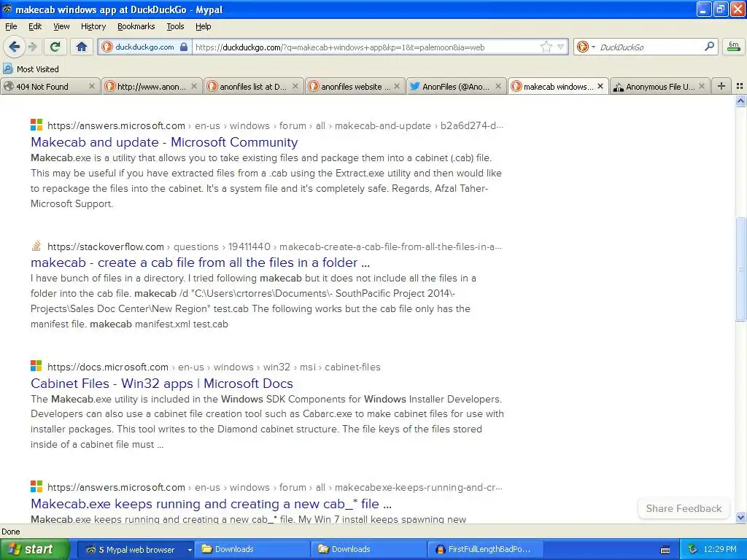Click the scrollbar up arrow
The image size is (747, 560).
[x=740, y=101]
